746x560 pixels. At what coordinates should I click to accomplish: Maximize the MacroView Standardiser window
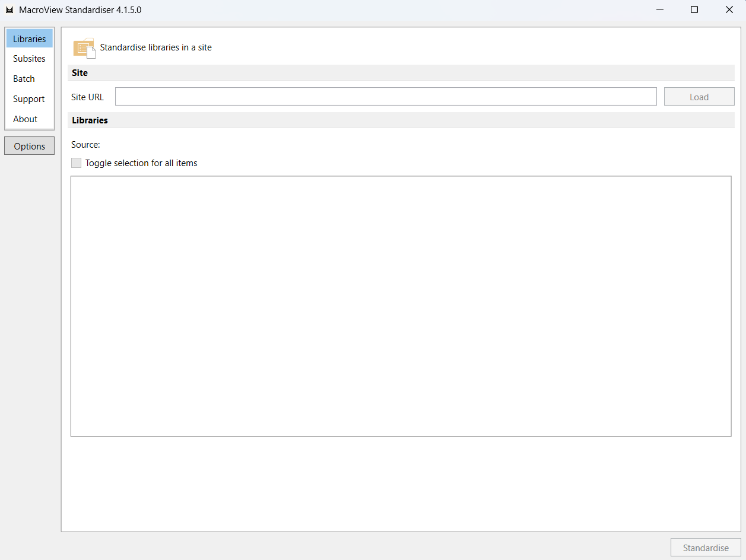tap(694, 10)
